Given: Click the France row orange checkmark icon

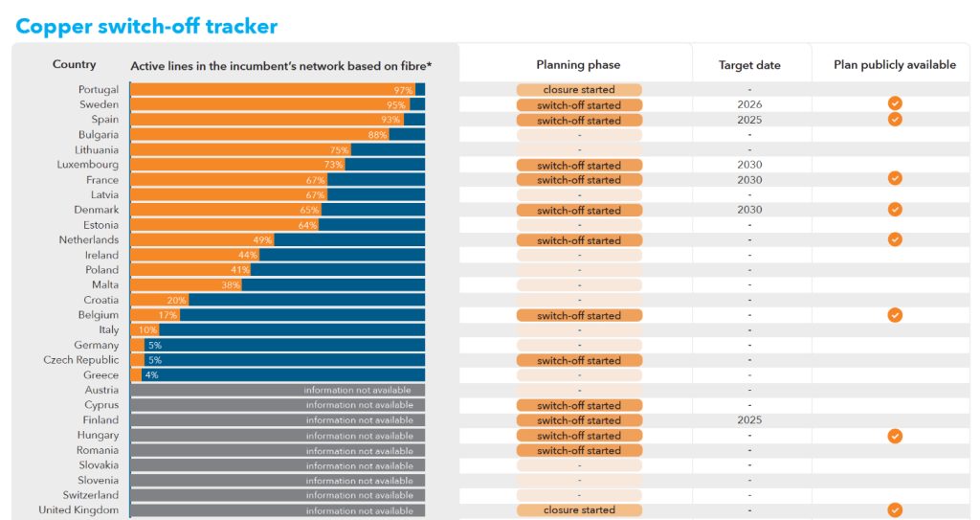Looking at the screenshot, I should pyautogui.click(x=895, y=178).
